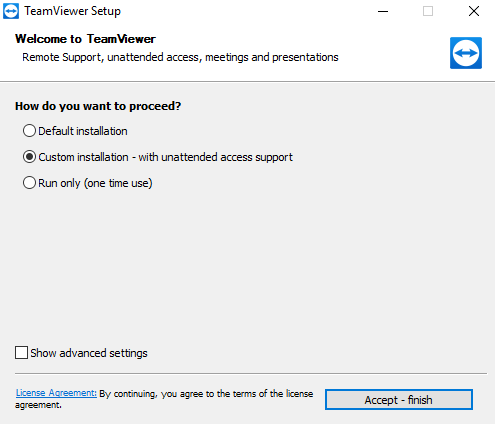The width and height of the screenshot is (495, 424).
Task: Click the large blue TeamViewer logo in header
Action: pyautogui.click(x=466, y=53)
